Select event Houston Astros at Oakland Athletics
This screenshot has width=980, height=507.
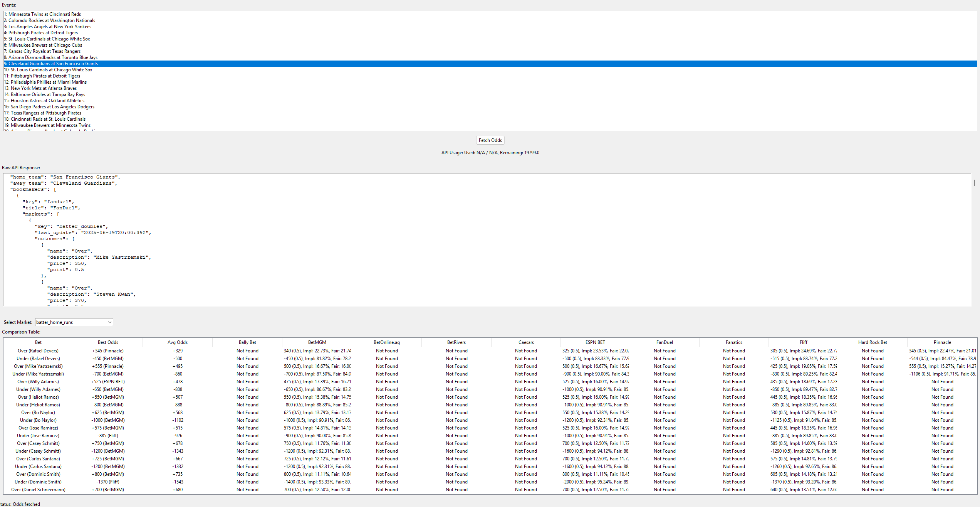tap(44, 100)
